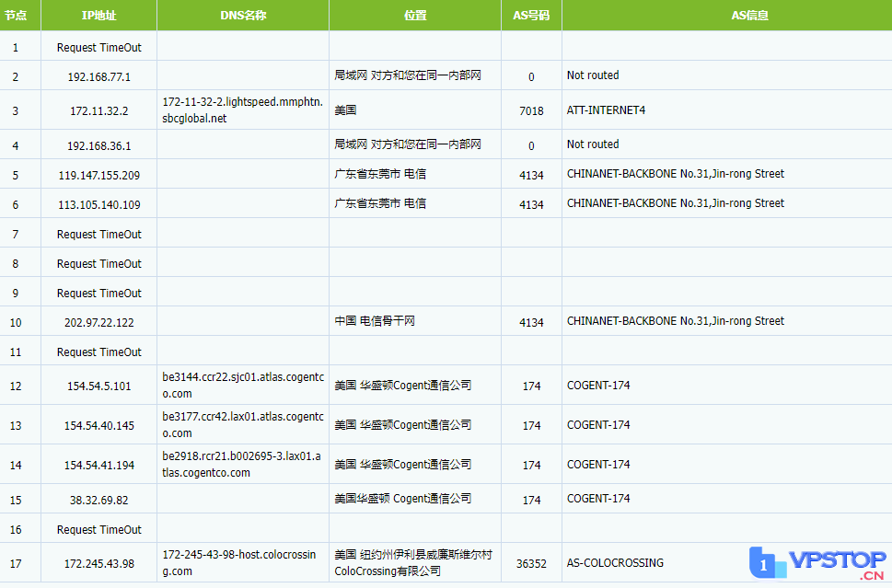
Task: Click COGENT-174 in row 14
Action: click(598, 465)
